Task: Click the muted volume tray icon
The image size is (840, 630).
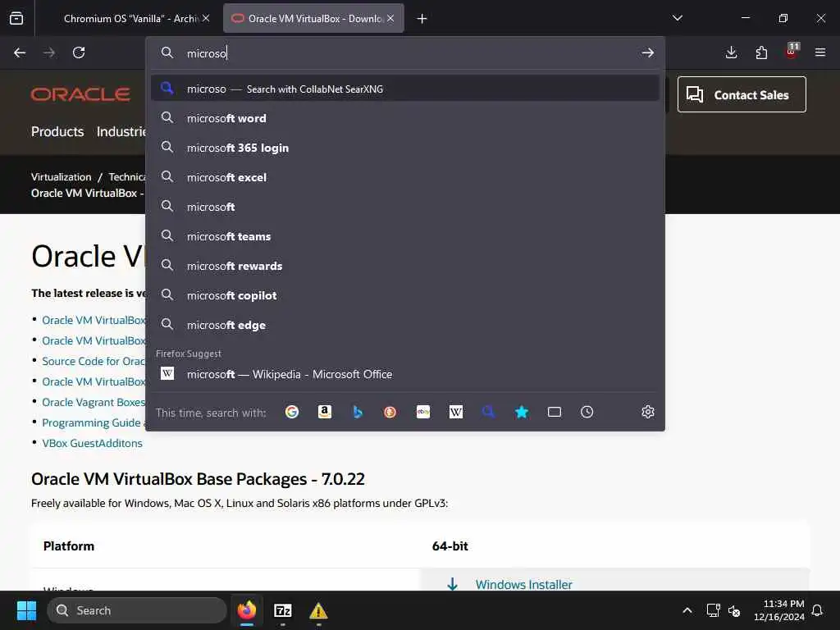Action: coord(734,610)
